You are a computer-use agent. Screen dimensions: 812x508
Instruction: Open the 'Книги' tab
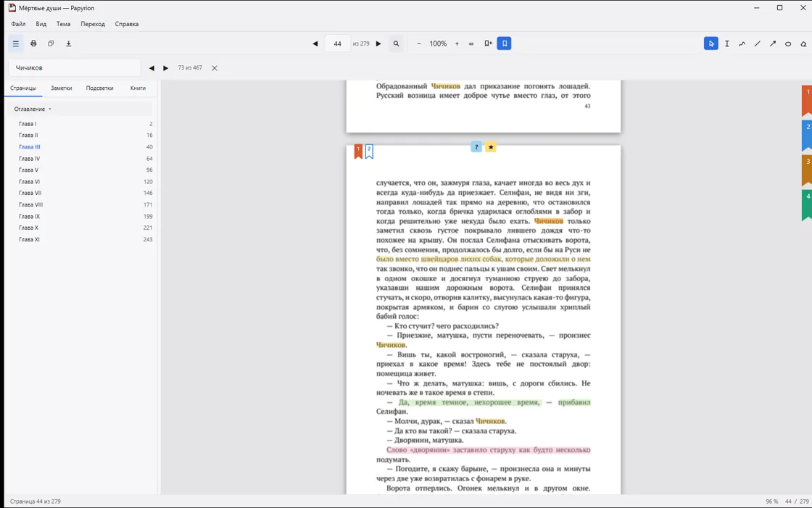(138, 88)
